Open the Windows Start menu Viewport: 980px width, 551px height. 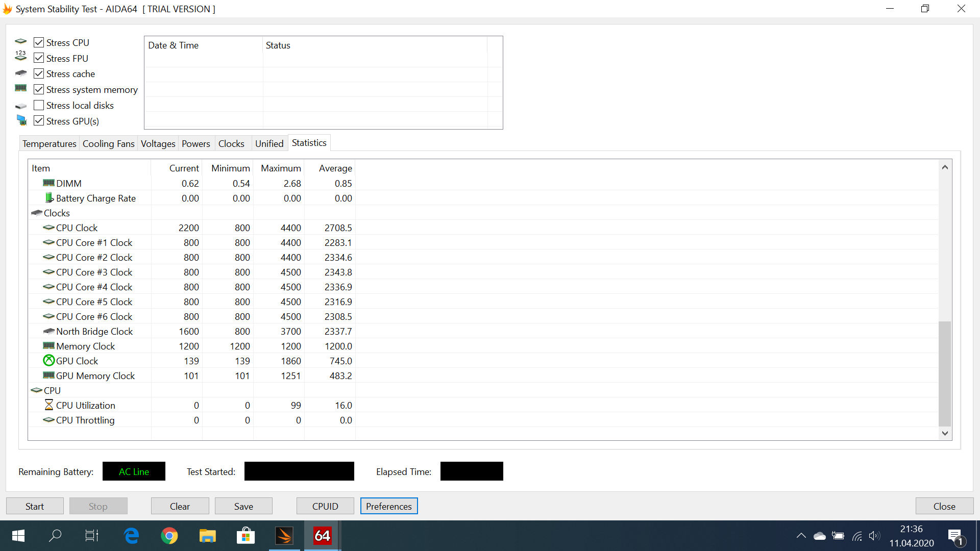click(x=18, y=536)
